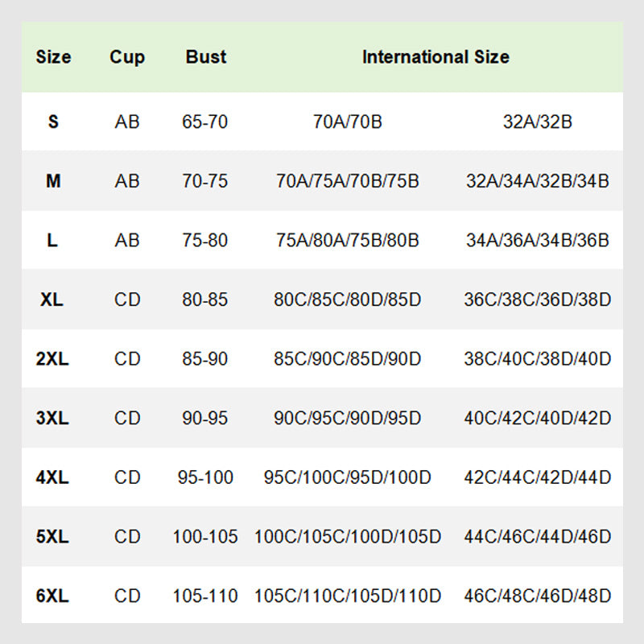The width and height of the screenshot is (644, 644).
Task: Select the 5XL size row label
Action: tap(53, 537)
